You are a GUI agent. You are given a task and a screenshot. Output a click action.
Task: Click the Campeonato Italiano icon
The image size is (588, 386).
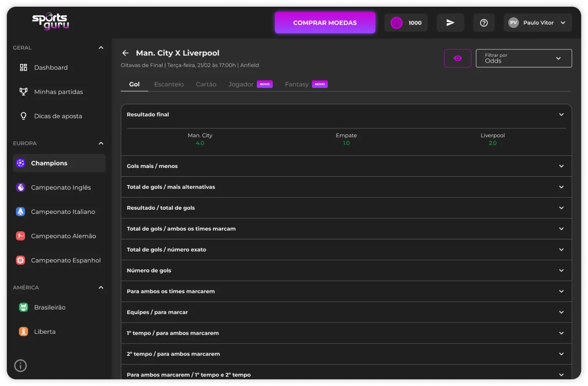[x=20, y=212]
